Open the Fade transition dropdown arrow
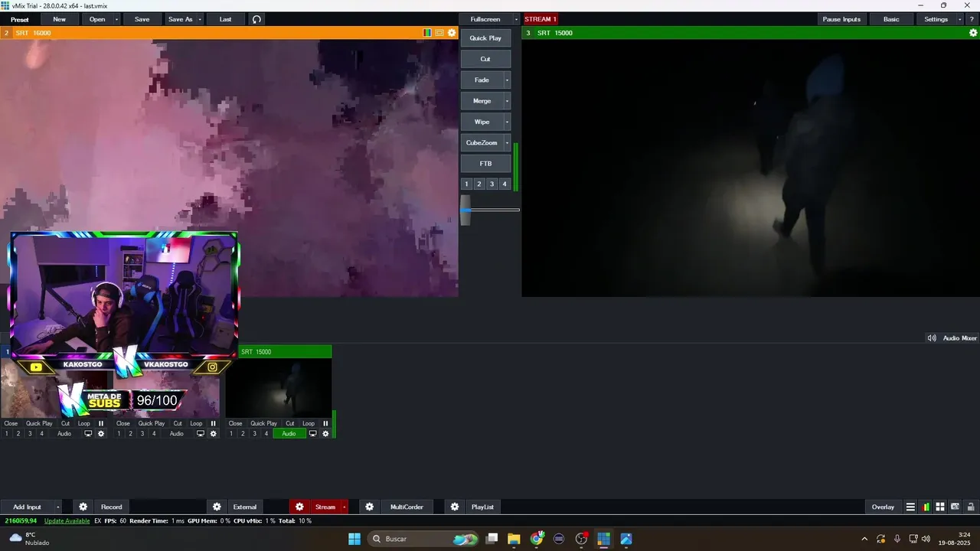Image resolution: width=980 pixels, height=551 pixels. point(507,80)
